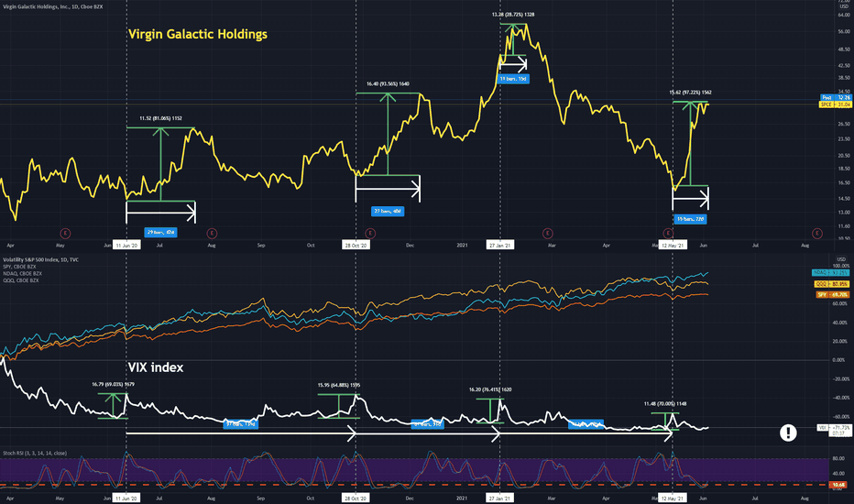
Task: Click 2021 on the upper time axis
Action: tap(462, 246)
